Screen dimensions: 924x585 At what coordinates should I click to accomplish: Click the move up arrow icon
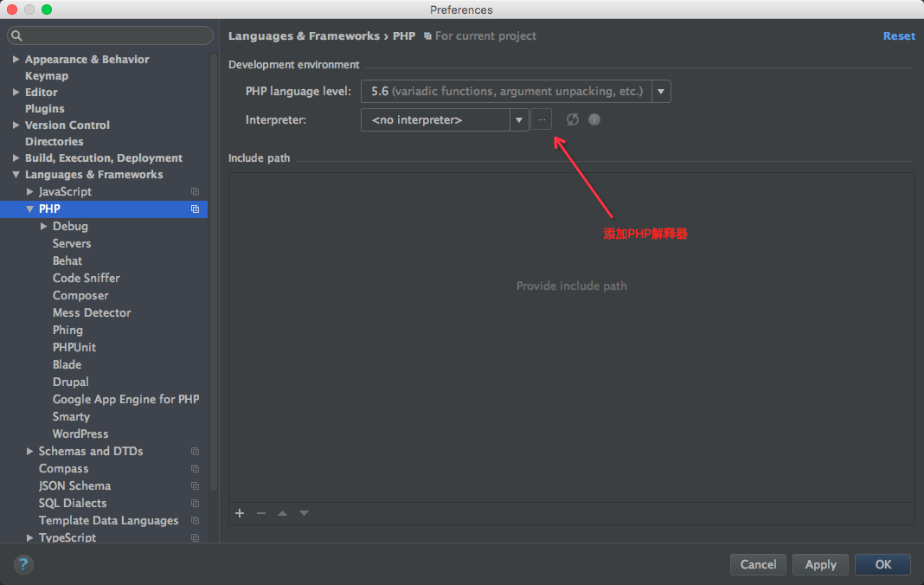click(282, 513)
